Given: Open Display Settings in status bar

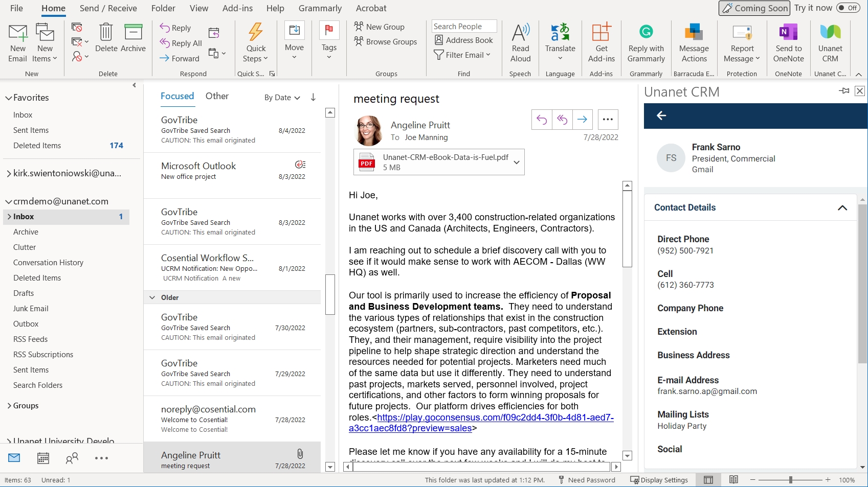Looking at the screenshot, I should pyautogui.click(x=659, y=480).
